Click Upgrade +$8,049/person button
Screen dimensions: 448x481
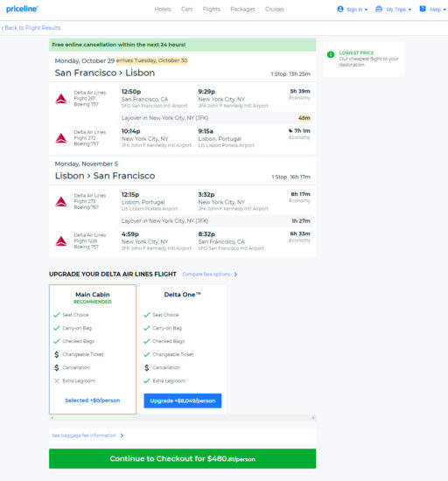pyautogui.click(x=183, y=401)
